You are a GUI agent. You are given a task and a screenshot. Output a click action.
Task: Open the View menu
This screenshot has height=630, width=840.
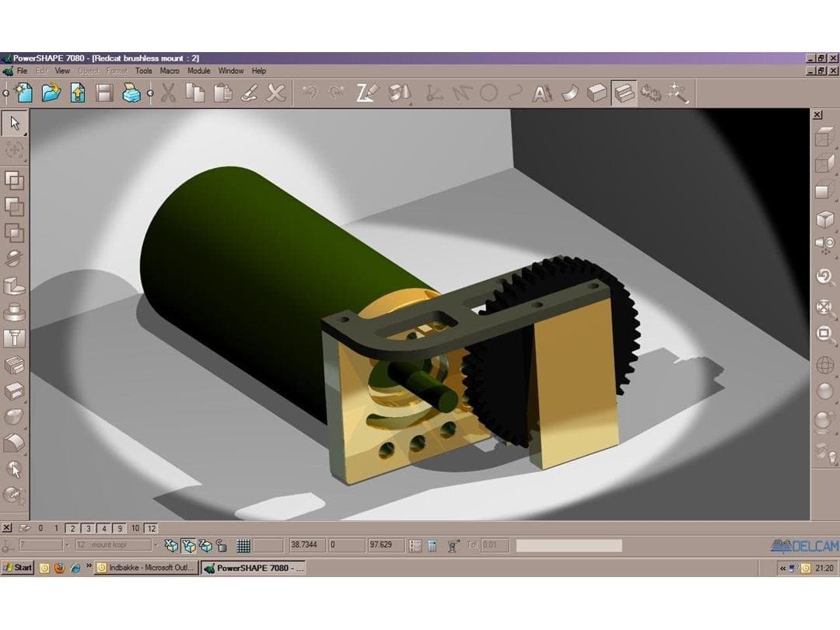[62, 71]
